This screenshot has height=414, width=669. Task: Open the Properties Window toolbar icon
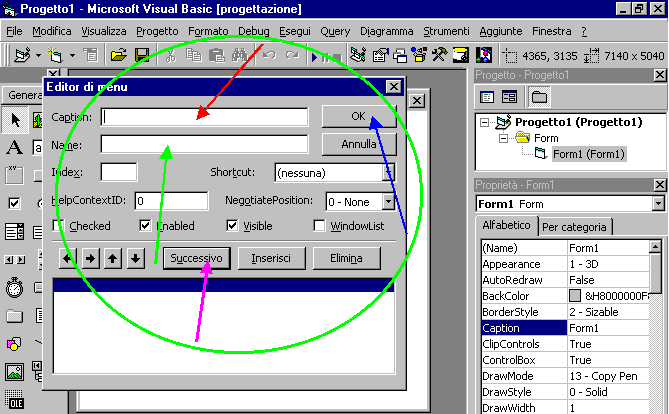coord(380,55)
